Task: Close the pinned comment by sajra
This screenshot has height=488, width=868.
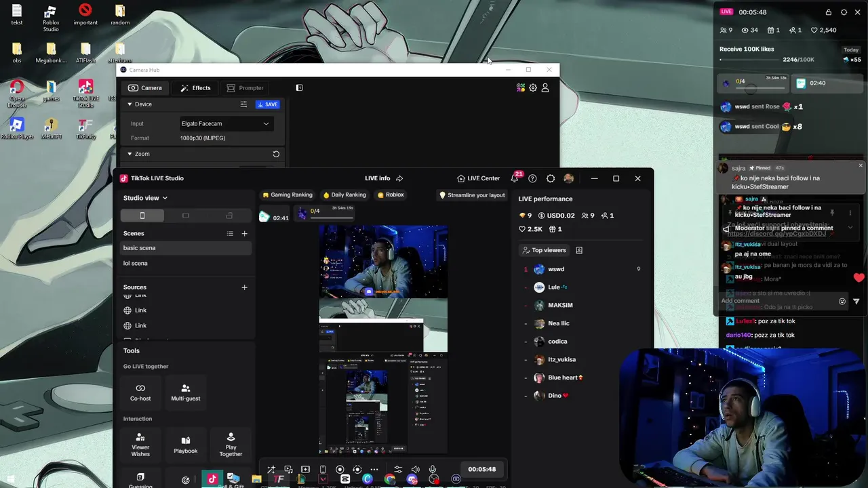Action: pyautogui.click(x=861, y=165)
